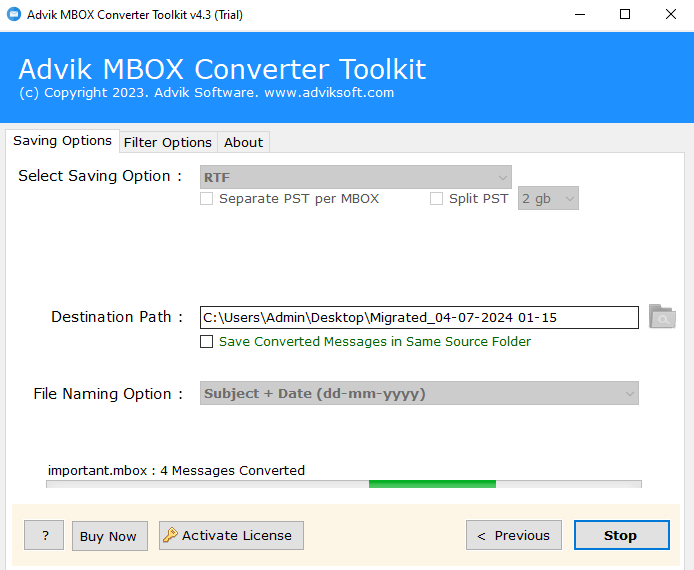Image resolution: width=694 pixels, height=570 pixels.
Task: Click the www.adviksoft.com copyright text
Action: click(x=207, y=92)
